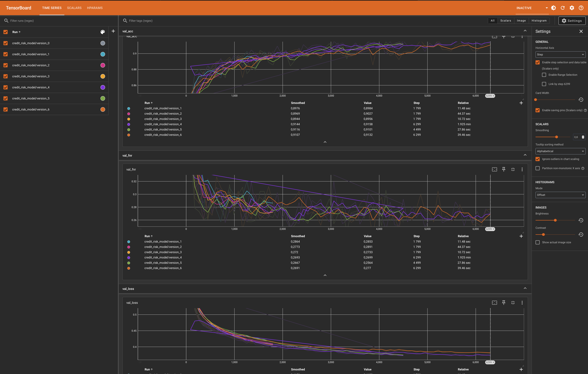Image resolution: width=588 pixels, height=374 pixels.
Task: Reload the TensorBoard data
Action: pyautogui.click(x=563, y=8)
